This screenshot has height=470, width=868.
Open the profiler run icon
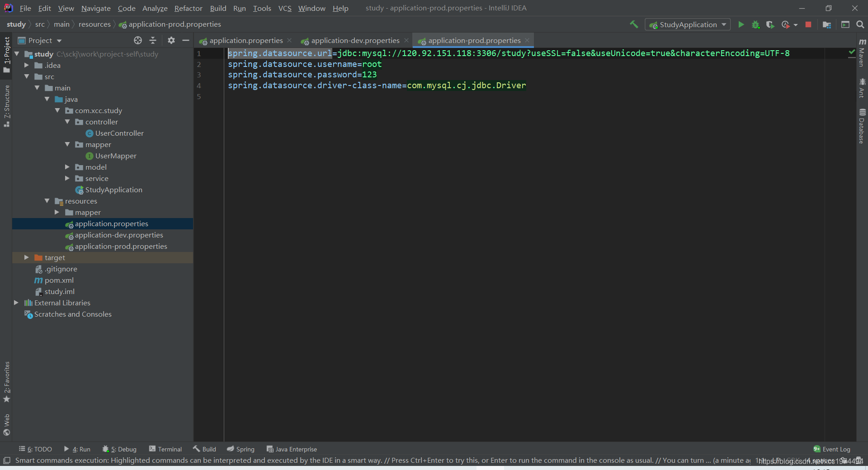(x=786, y=24)
